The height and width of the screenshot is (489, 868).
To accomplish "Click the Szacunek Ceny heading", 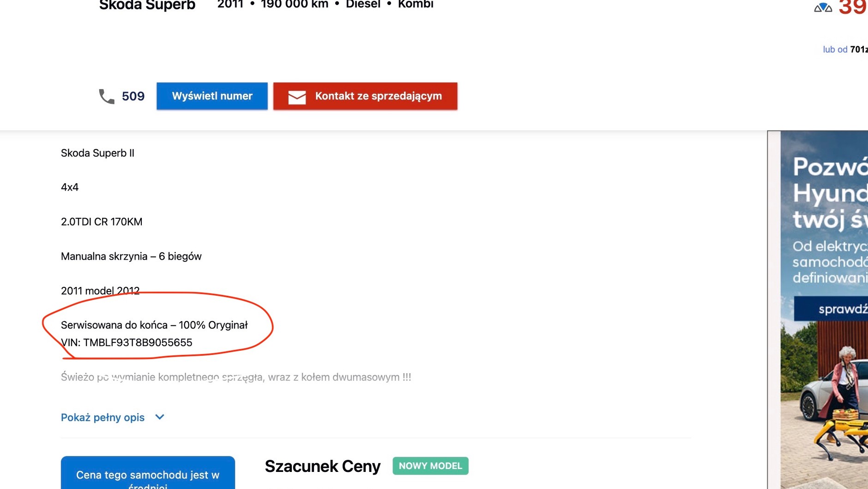I will pos(322,466).
